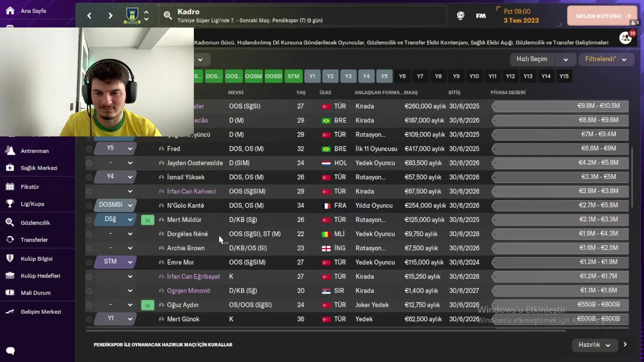644x362 pixels.
Task: Open the chat bubble icon in sidebar bottom
Action: (10, 351)
